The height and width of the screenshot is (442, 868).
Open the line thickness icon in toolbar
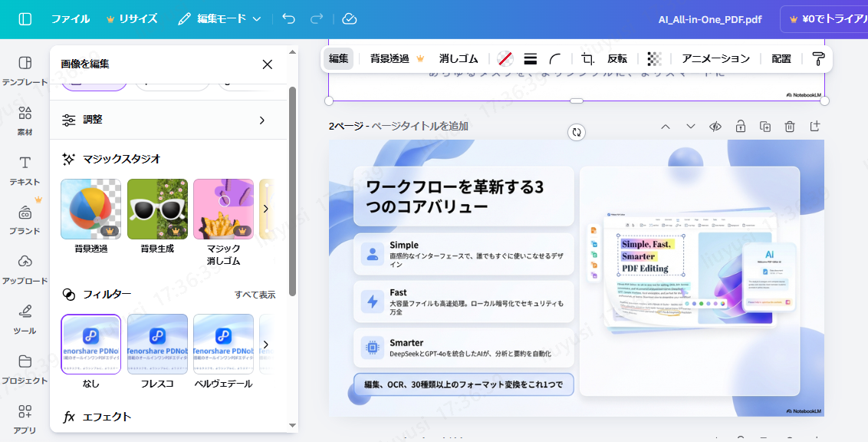(x=531, y=58)
